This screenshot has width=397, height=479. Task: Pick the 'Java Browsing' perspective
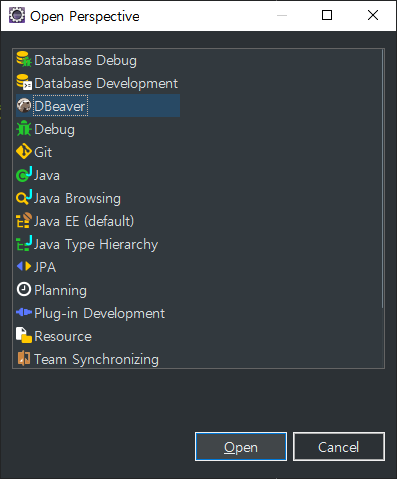point(77,199)
